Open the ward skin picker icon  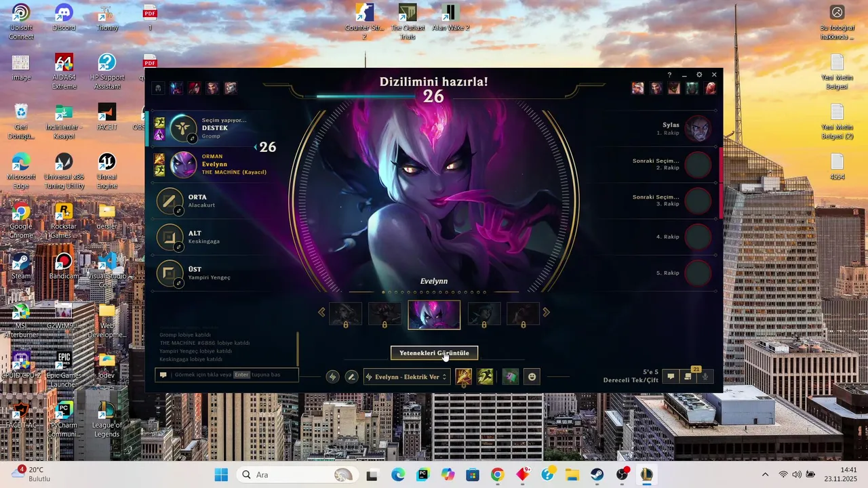511,377
